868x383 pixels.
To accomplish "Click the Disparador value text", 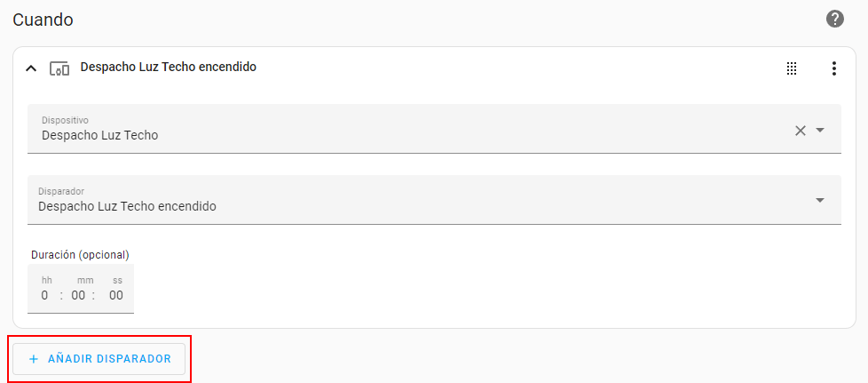I will coord(127,206).
